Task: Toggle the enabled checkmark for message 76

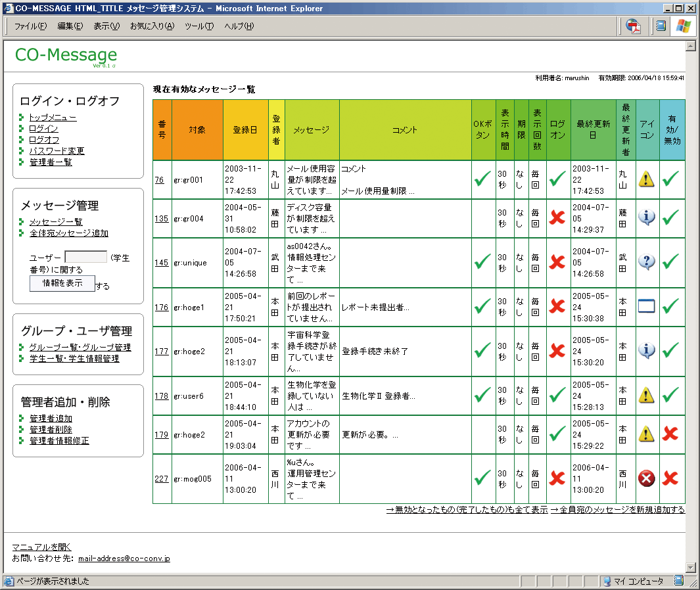Action: click(670, 179)
